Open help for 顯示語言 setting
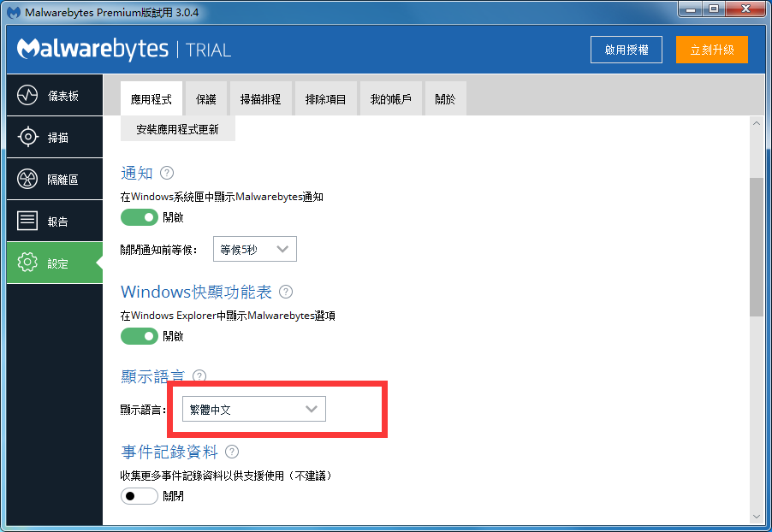The width and height of the screenshot is (772, 532). 199,376
